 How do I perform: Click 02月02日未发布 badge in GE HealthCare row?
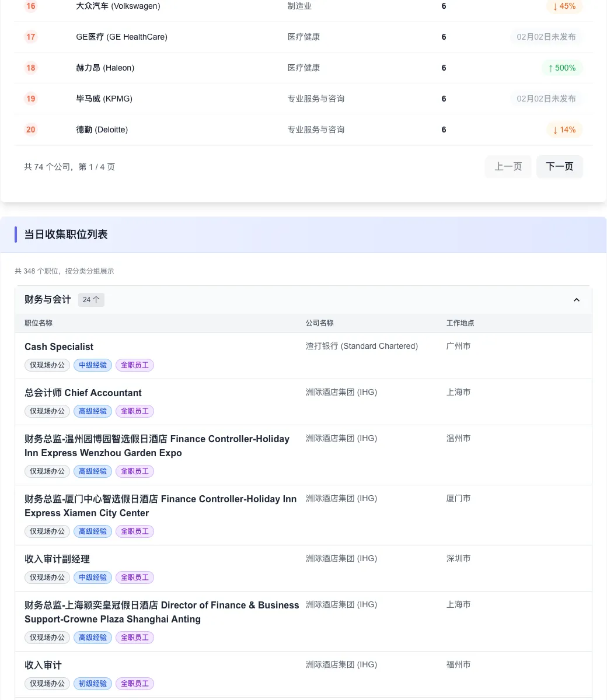546,37
